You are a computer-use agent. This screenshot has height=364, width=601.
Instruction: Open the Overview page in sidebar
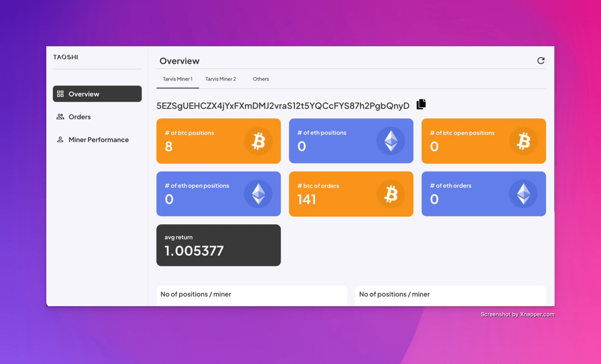[97, 94]
